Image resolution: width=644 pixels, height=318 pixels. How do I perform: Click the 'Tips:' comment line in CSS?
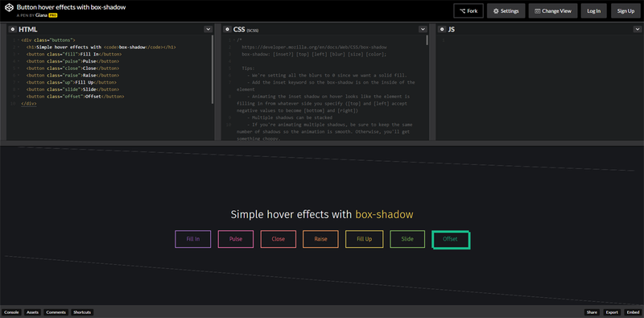tap(249, 68)
